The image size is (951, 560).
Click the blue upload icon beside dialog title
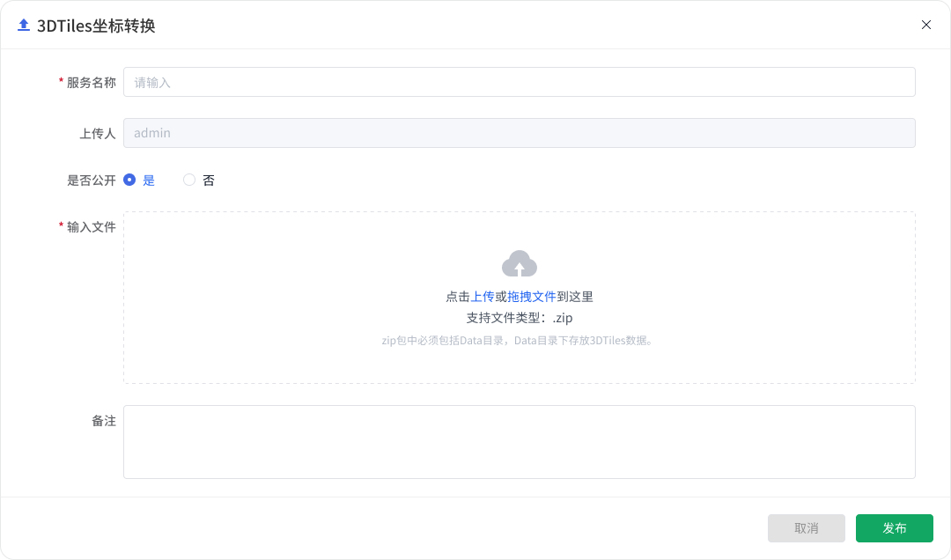24,25
